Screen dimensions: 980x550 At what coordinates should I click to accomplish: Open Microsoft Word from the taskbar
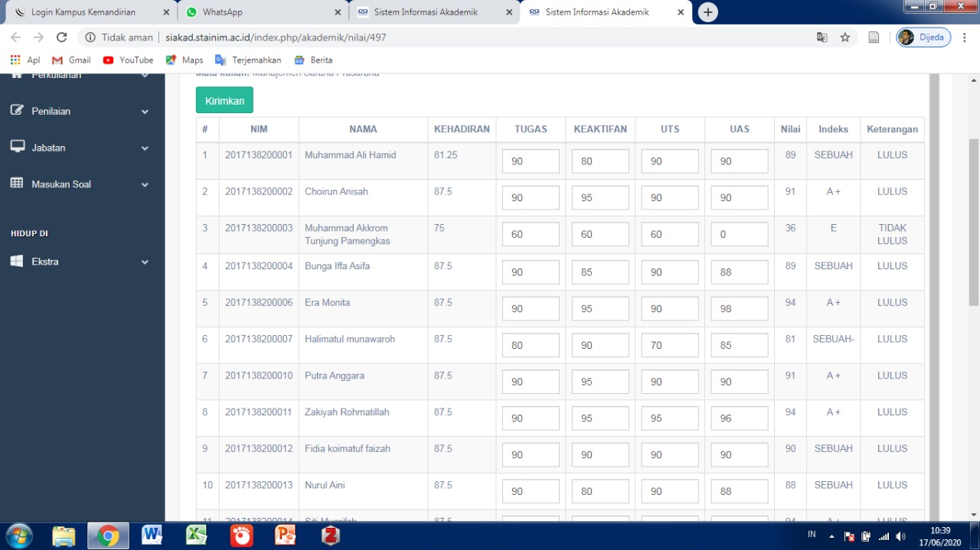click(152, 535)
